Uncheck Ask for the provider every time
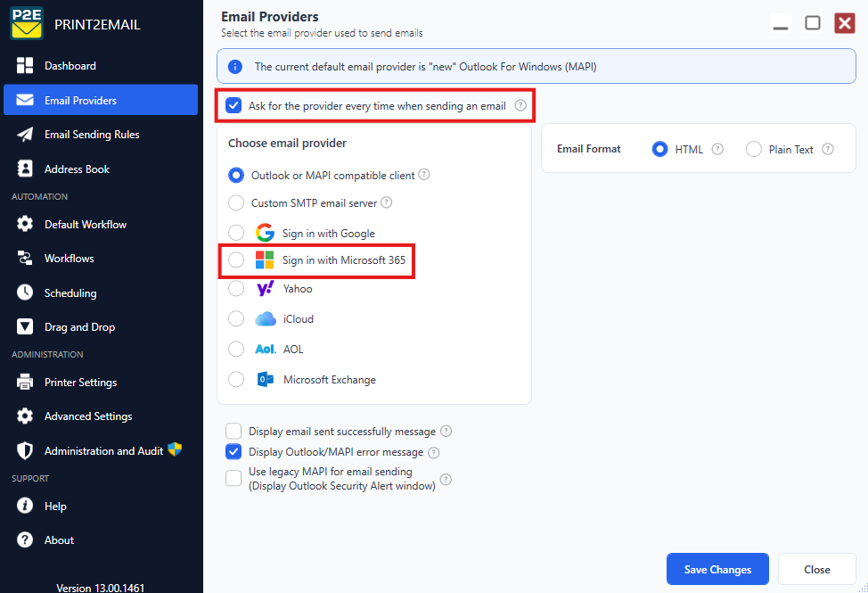868x593 pixels. click(233, 105)
